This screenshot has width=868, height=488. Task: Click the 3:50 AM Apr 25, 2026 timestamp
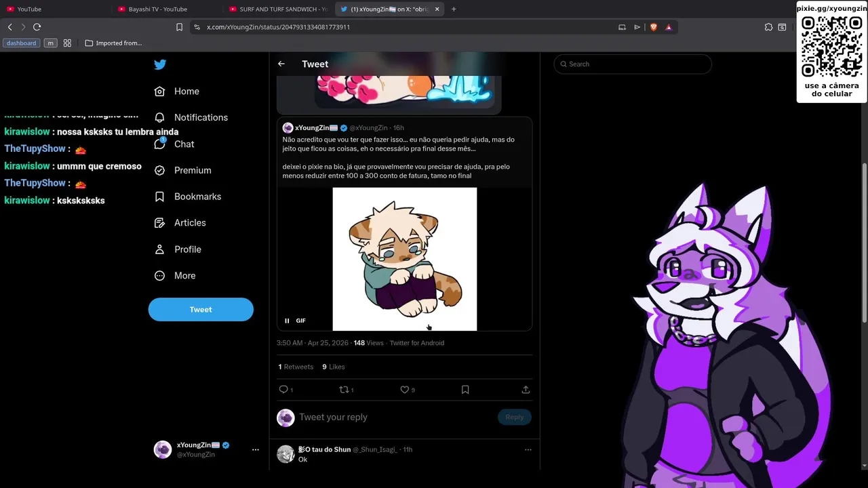pyautogui.click(x=313, y=343)
